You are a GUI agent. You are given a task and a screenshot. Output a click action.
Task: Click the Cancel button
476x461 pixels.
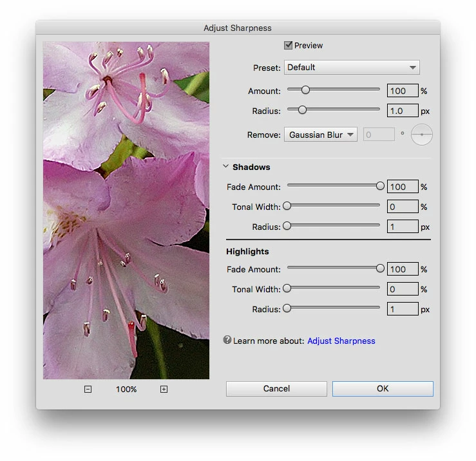(276, 389)
